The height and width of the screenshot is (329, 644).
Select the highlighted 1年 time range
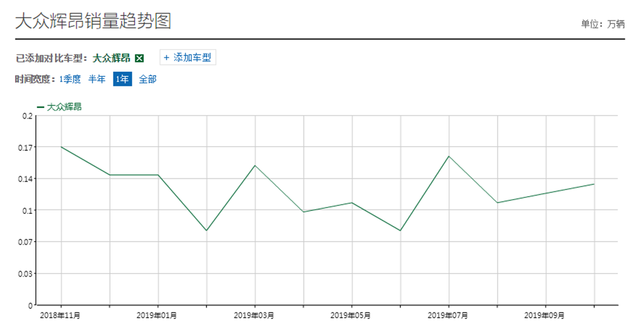coord(122,79)
